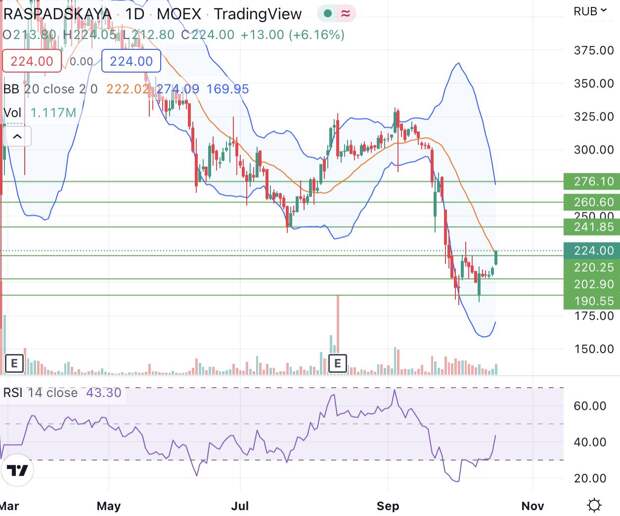Click the May label on time axis
Image resolution: width=620 pixels, height=516 pixels.
click(109, 506)
